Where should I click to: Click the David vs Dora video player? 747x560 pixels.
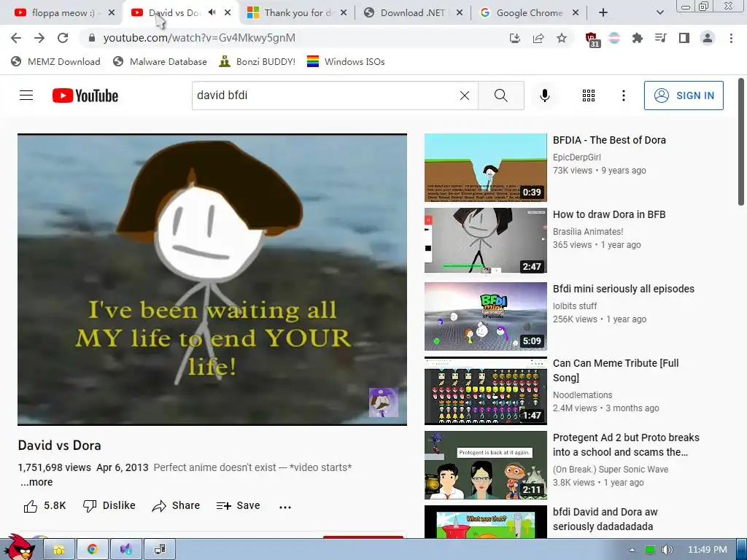pos(212,279)
